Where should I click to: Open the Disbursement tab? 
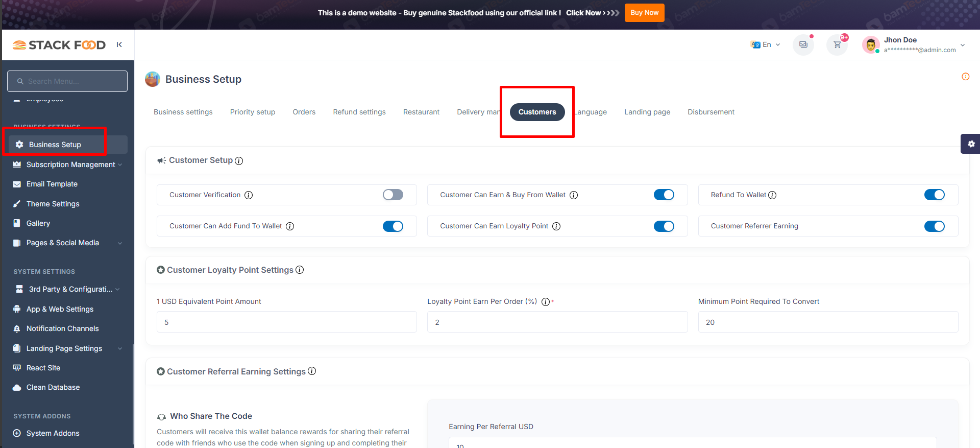click(711, 112)
